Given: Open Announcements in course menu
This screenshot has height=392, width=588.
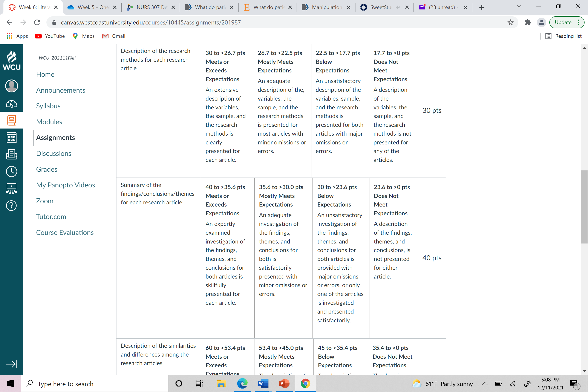Looking at the screenshot, I should tap(61, 90).
